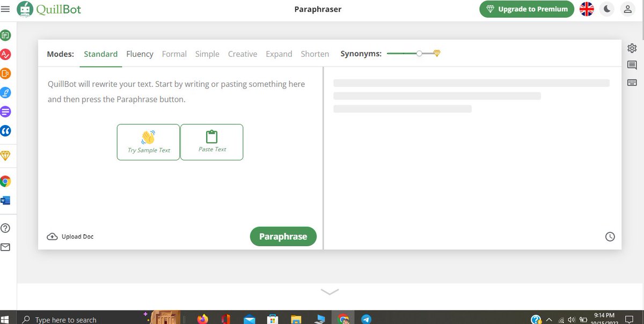644x324 pixels.
Task: Toggle dark mode with moon icon
Action: click(x=607, y=9)
